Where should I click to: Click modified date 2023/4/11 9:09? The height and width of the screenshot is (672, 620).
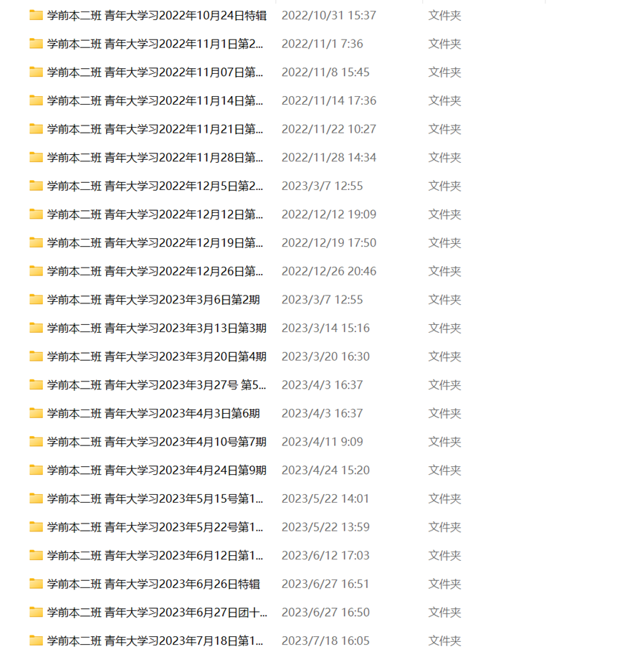322,442
